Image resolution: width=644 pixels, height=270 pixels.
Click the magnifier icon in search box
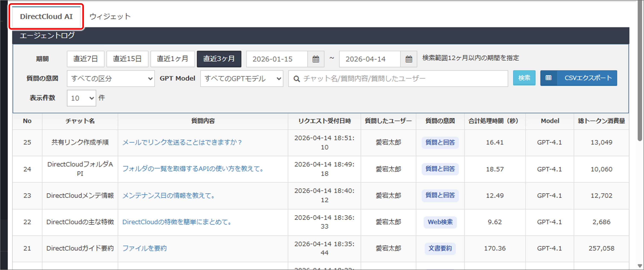click(x=297, y=79)
